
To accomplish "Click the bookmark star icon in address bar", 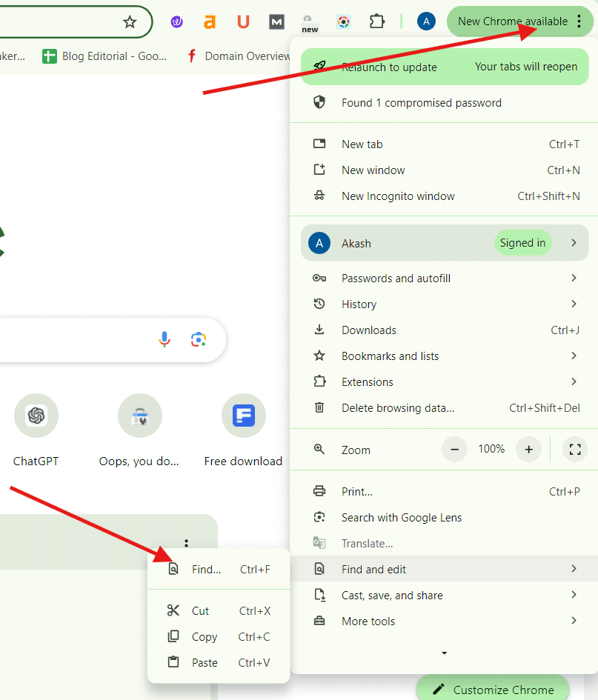I will (130, 22).
